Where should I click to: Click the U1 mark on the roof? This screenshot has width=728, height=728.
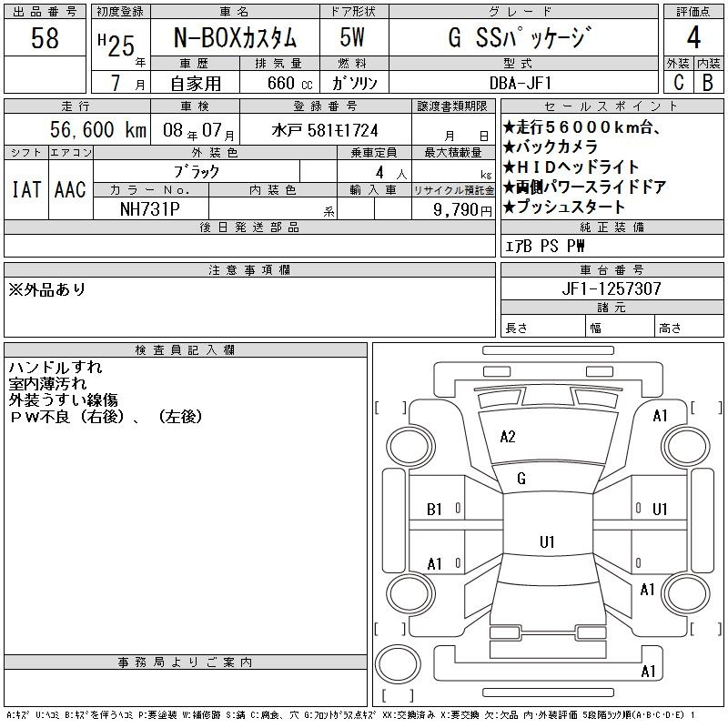547,541
